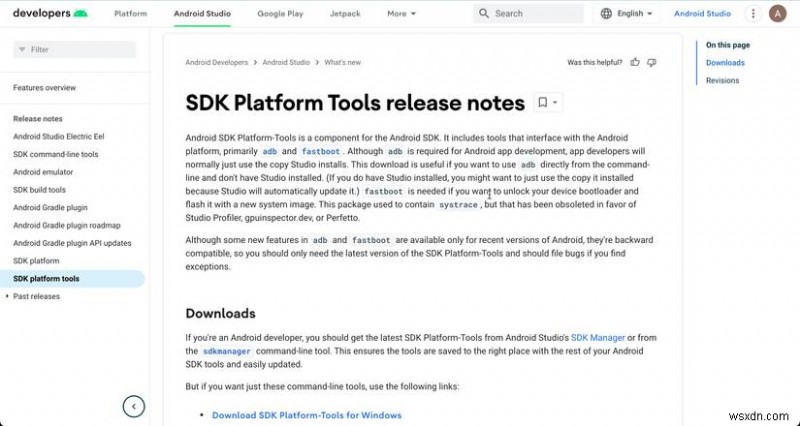Screen dimensions: 800x426
Task: Click the sdkmanager code text
Action: (227, 351)
